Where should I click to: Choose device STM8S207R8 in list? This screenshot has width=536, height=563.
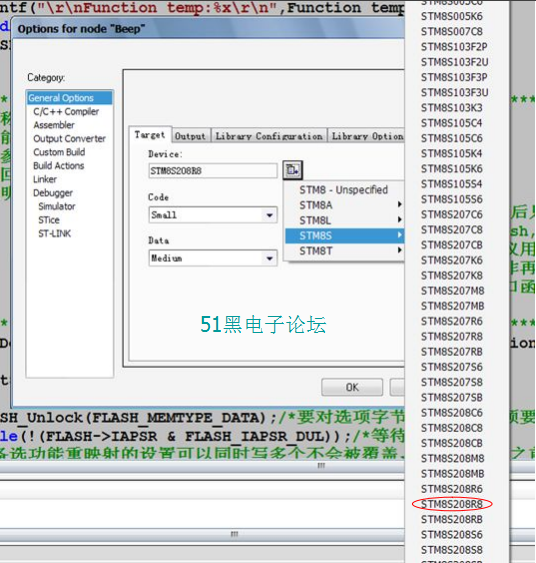[452, 336]
